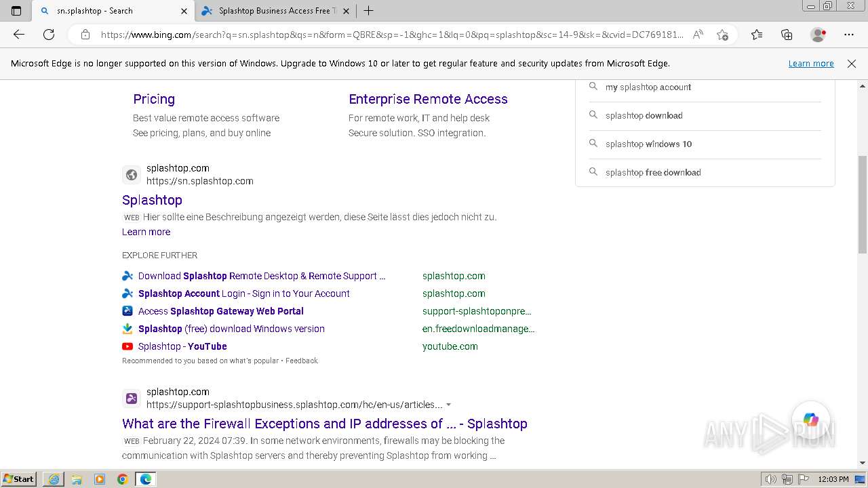Click https://sn.splashtop.com URL text
Image resolution: width=868 pixels, height=488 pixels.
(200, 181)
